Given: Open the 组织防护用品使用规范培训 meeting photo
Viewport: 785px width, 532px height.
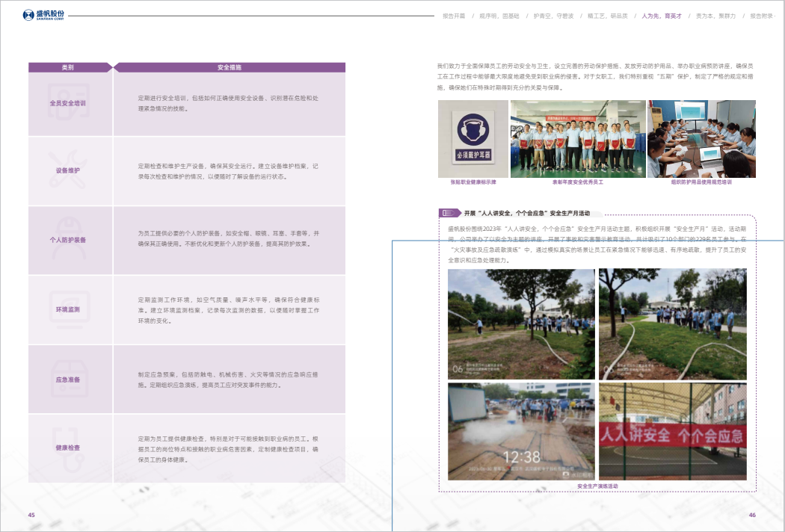Looking at the screenshot, I should click(x=701, y=138).
